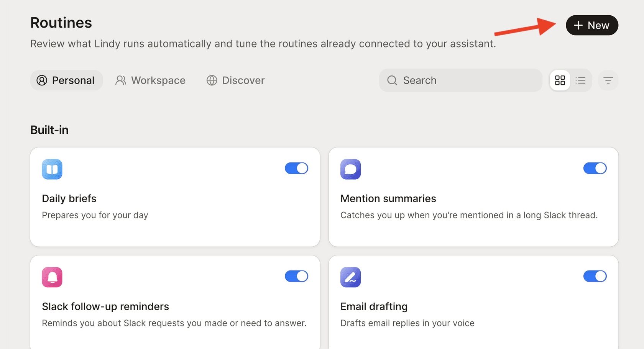The image size is (644, 349).
Task: Switch to grid view
Action: click(560, 80)
